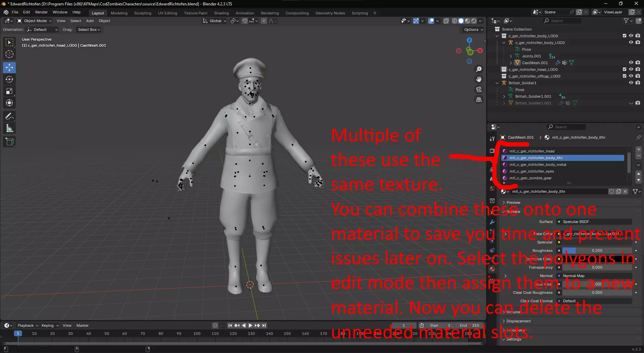
Task: Select the mtl_c_ger_richtofen_eyes material slot
Action: [531, 171]
